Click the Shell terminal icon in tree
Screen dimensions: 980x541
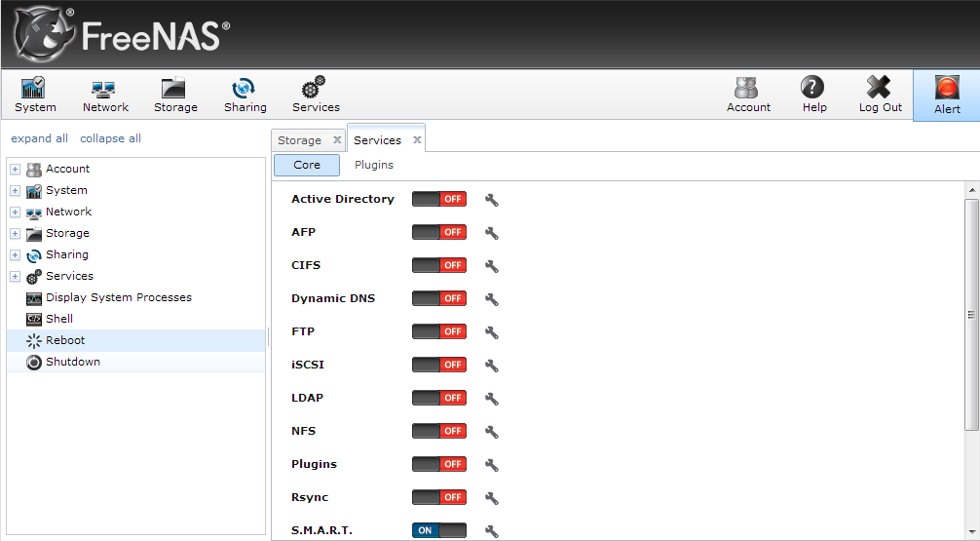pos(34,319)
